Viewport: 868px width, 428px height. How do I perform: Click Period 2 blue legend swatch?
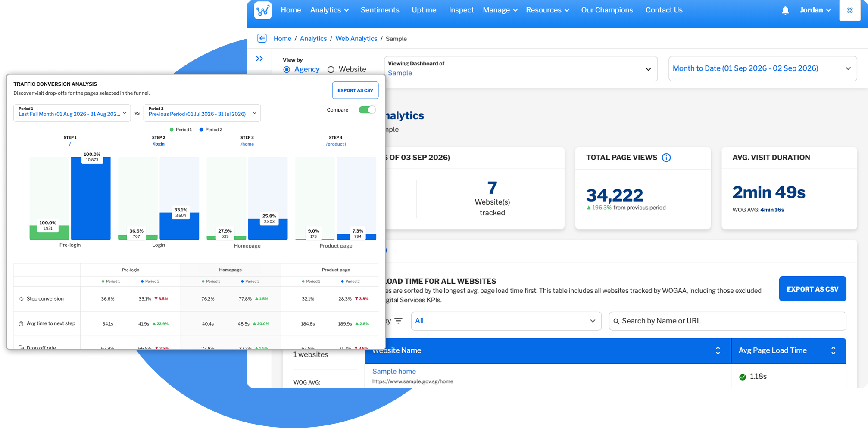pos(201,130)
